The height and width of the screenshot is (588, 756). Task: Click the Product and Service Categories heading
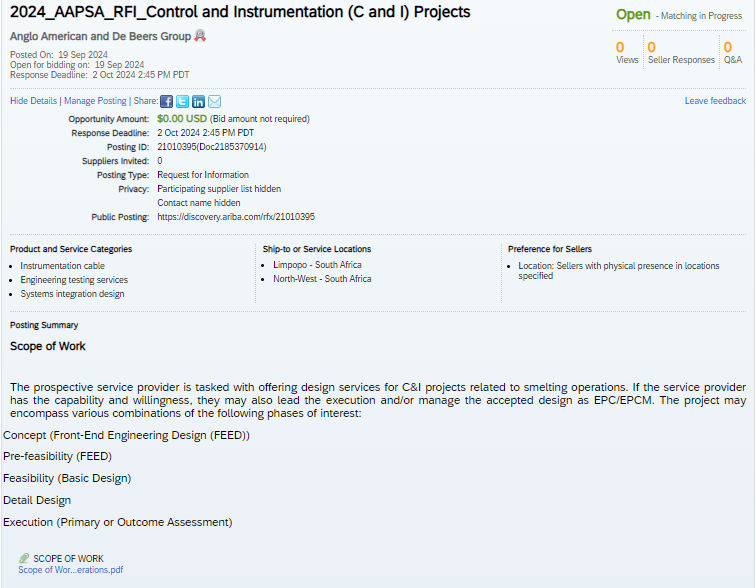click(71, 249)
